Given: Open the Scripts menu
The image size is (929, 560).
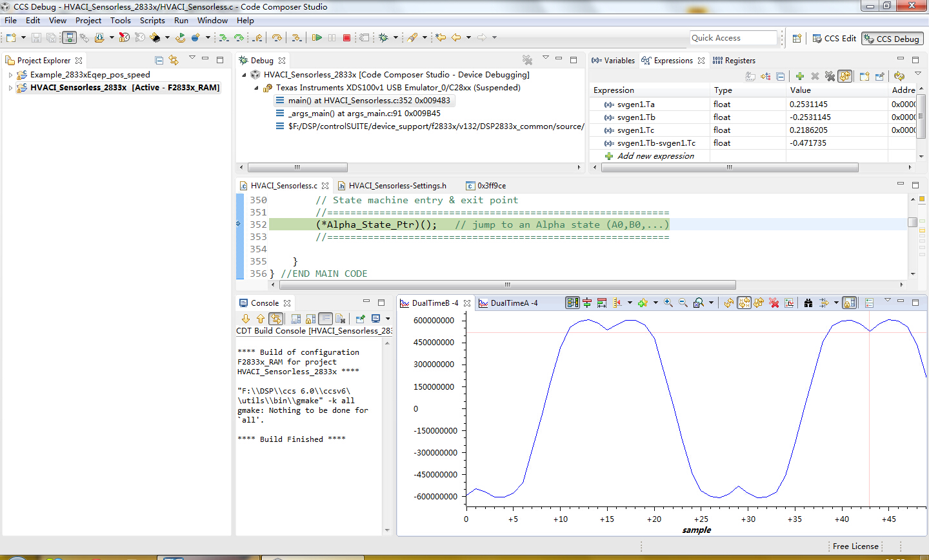Looking at the screenshot, I should 152,21.
